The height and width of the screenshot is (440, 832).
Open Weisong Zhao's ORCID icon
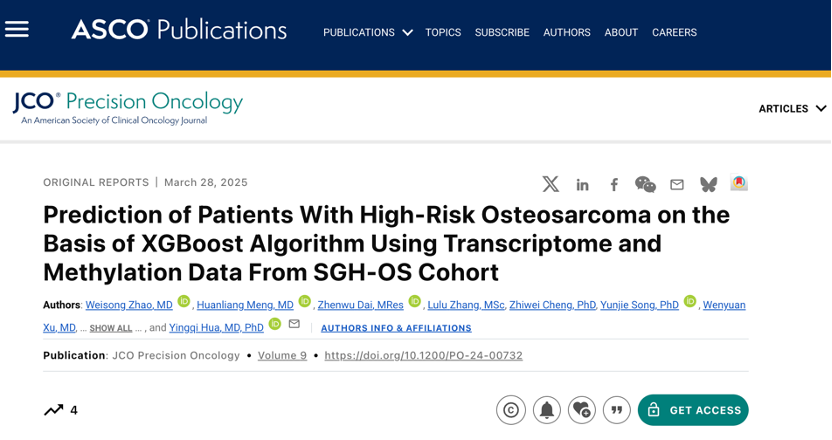(x=184, y=301)
